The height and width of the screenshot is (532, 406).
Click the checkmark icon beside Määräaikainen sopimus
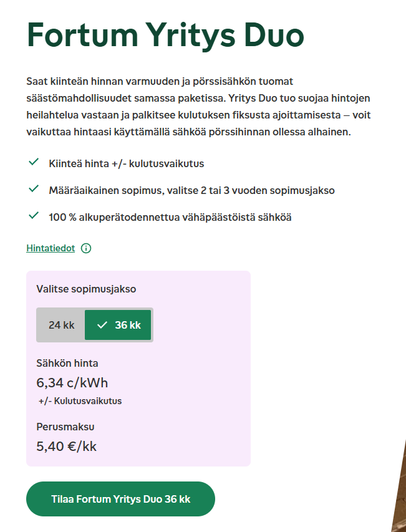click(x=34, y=190)
